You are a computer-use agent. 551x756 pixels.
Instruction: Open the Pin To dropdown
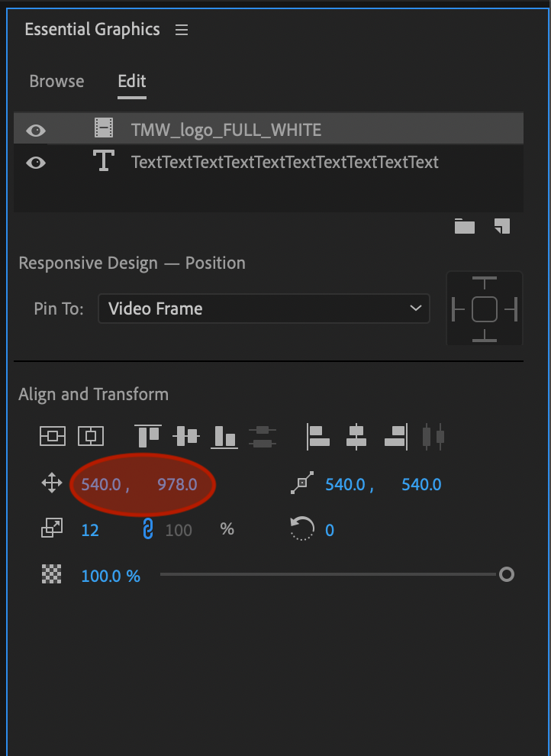pos(263,309)
